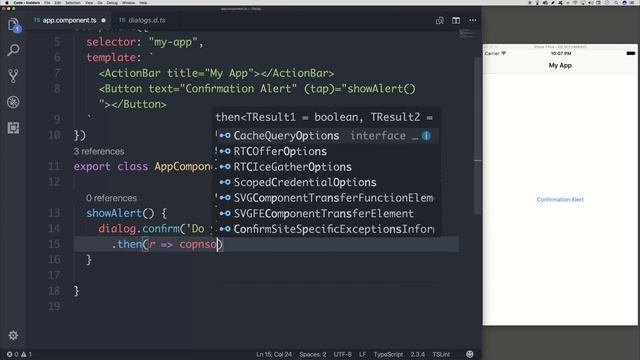Image resolution: width=640 pixels, height=360 pixels.
Task: Click the then signature help tooltip
Action: click(327, 117)
